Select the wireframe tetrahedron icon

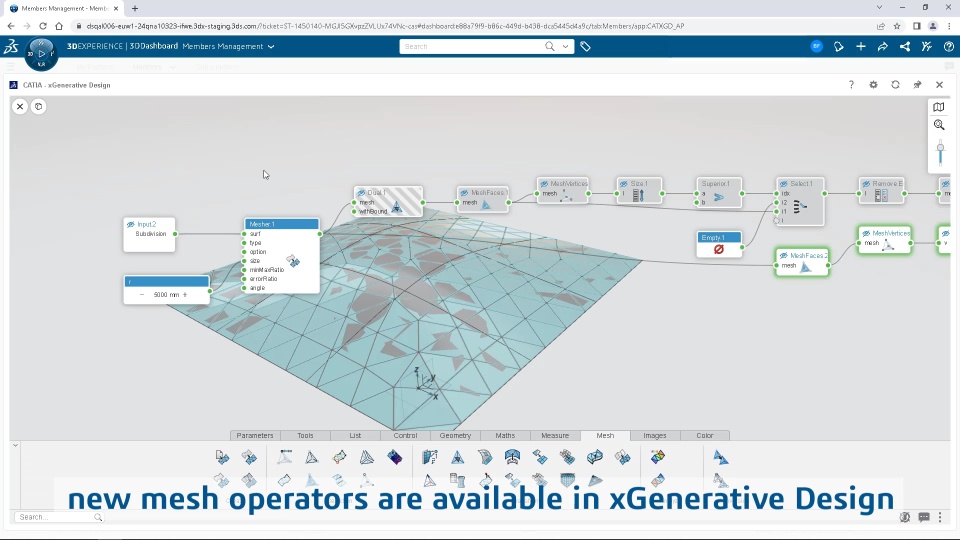point(367,457)
